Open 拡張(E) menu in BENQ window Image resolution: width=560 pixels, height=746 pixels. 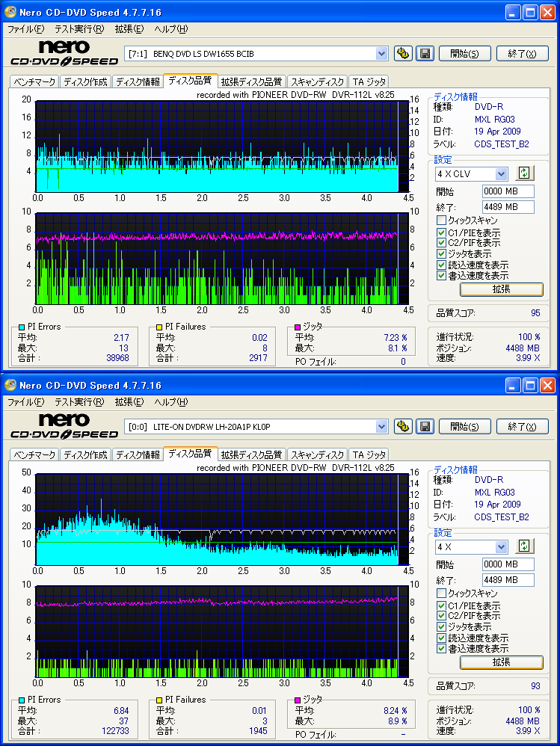point(129,29)
